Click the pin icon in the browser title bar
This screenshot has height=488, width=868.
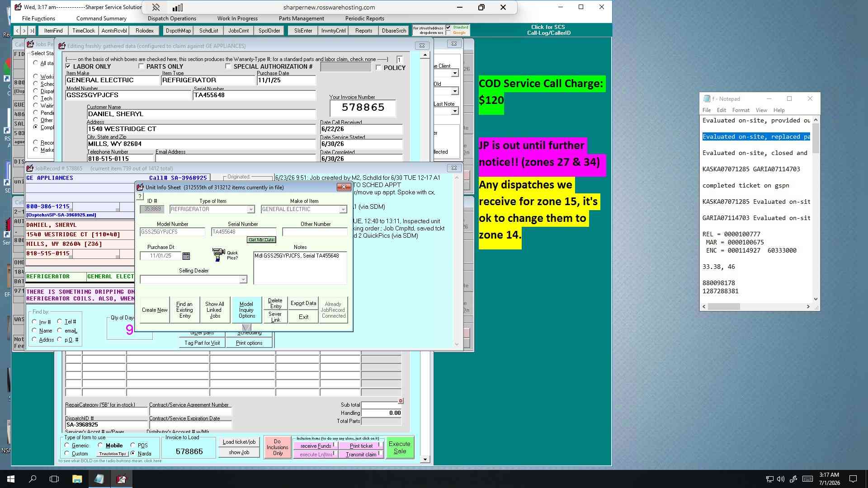156,7
